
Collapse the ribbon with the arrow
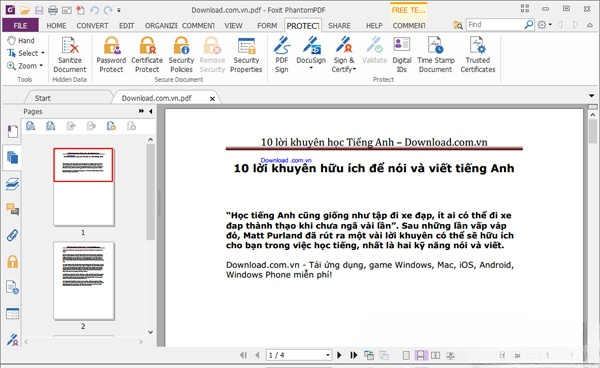(x=590, y=25)
